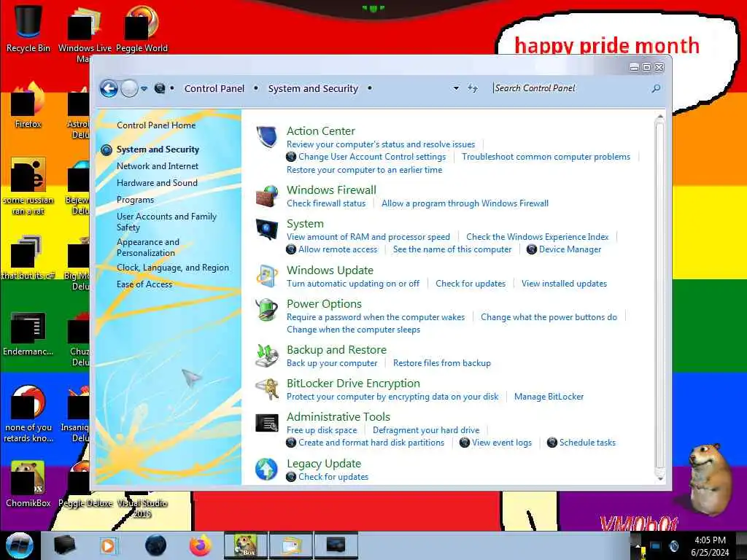This screenshot has height=560, width=747.
Task: Open Check the Windows Experience Index
Action: [538, 237]
